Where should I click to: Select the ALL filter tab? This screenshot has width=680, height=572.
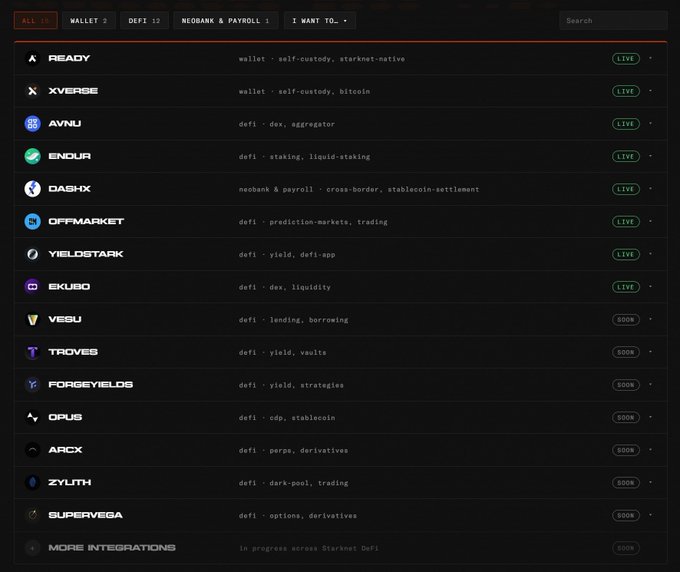(x=36, y=20)
